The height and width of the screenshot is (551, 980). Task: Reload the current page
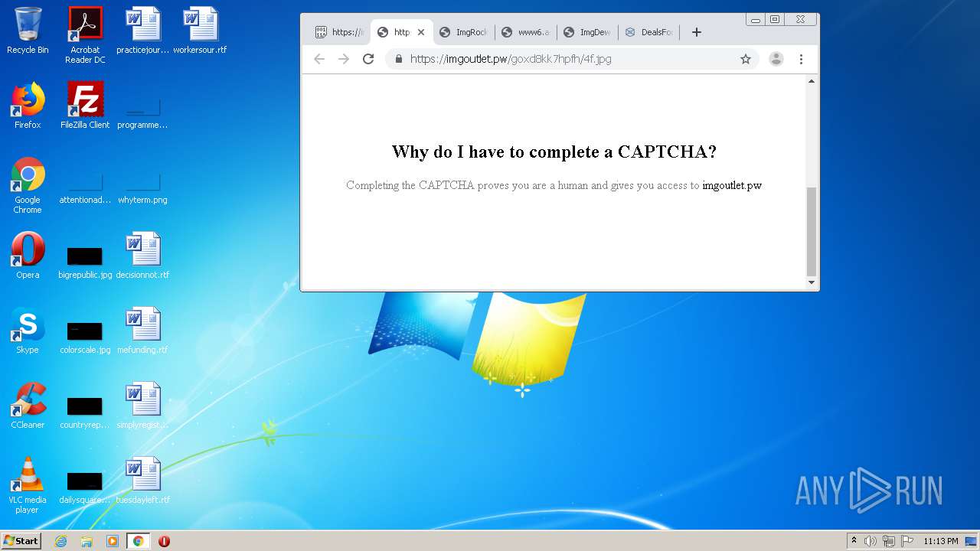368,59
